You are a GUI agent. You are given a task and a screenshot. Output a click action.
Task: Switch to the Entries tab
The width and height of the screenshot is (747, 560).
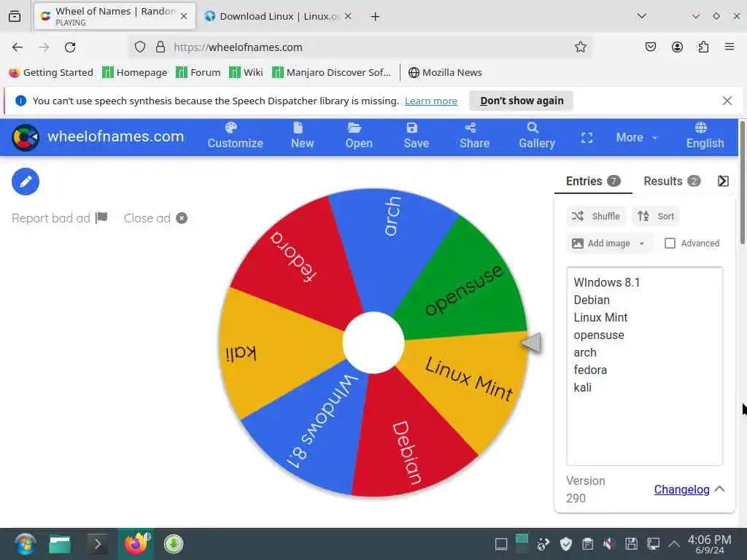point(592,182)
